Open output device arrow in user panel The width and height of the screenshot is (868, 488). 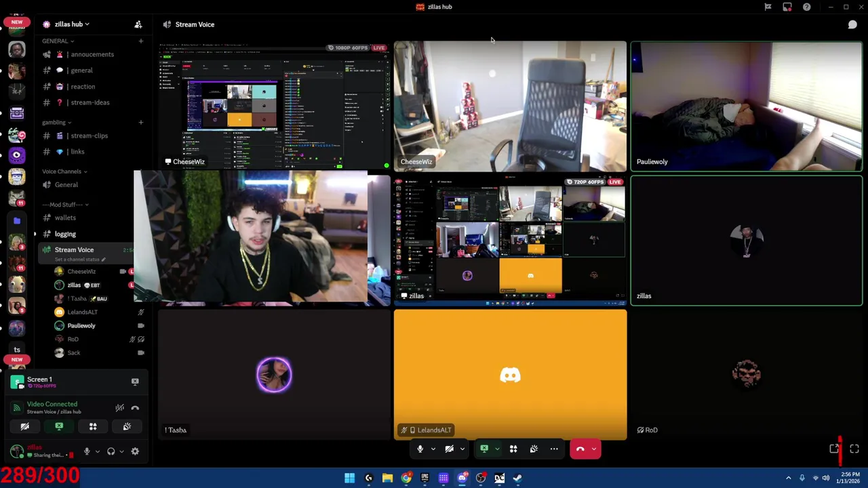point(121,451)
